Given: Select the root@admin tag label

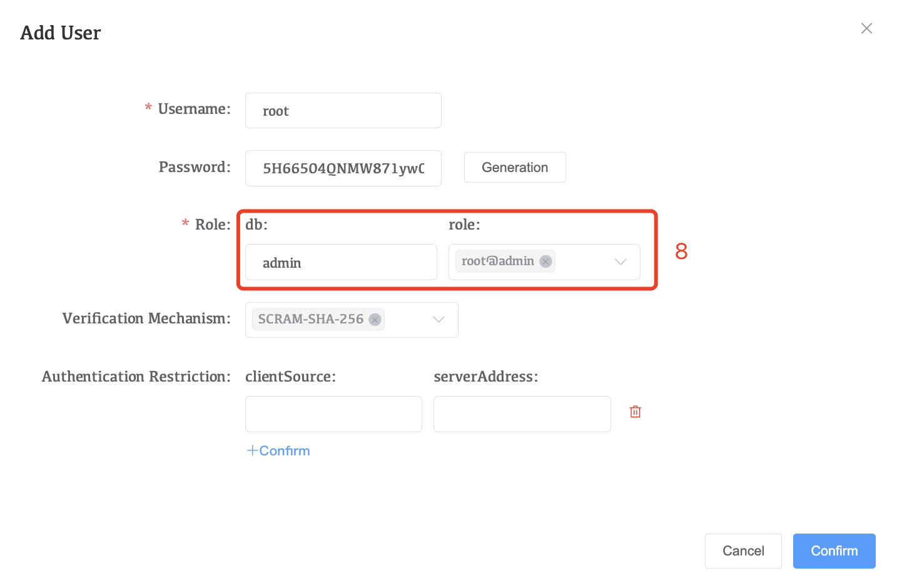Looking at the screenshot, I should pos(497,261).
